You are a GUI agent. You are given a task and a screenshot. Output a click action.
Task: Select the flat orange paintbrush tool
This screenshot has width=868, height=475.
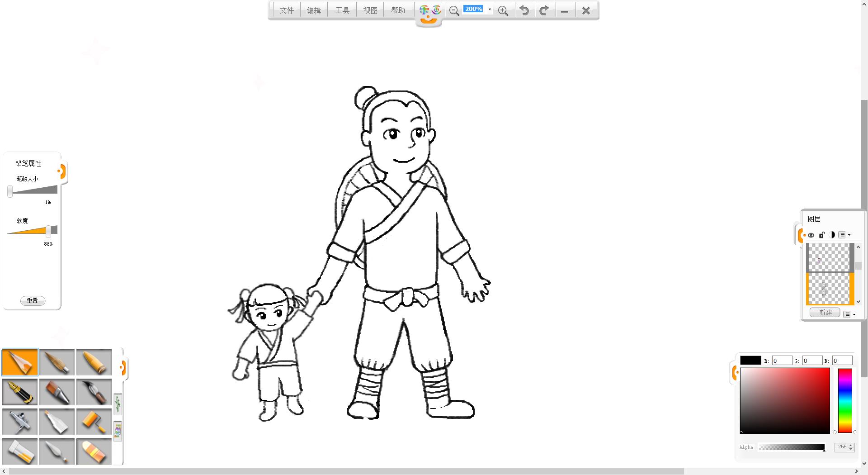[x=57, y=392]
